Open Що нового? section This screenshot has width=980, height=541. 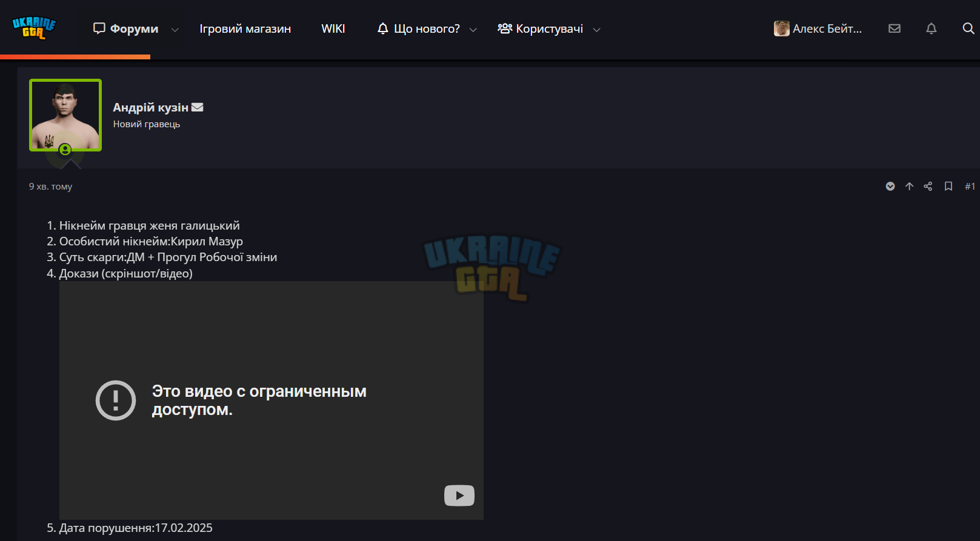pos(419,28)
